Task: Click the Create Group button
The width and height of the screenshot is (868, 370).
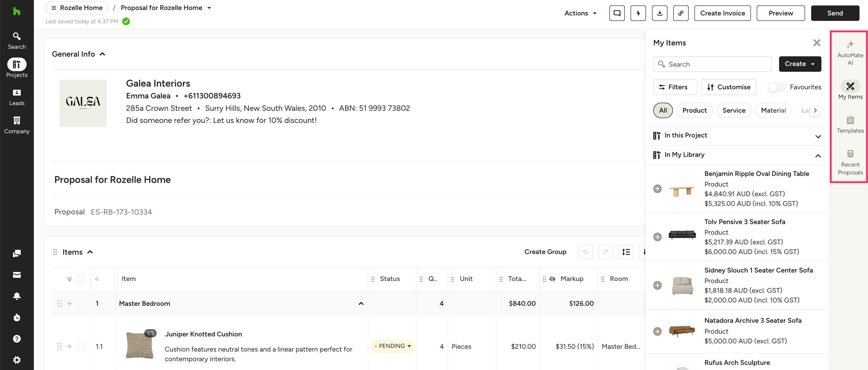Action: pyautogui.click(x=545, y=252)
